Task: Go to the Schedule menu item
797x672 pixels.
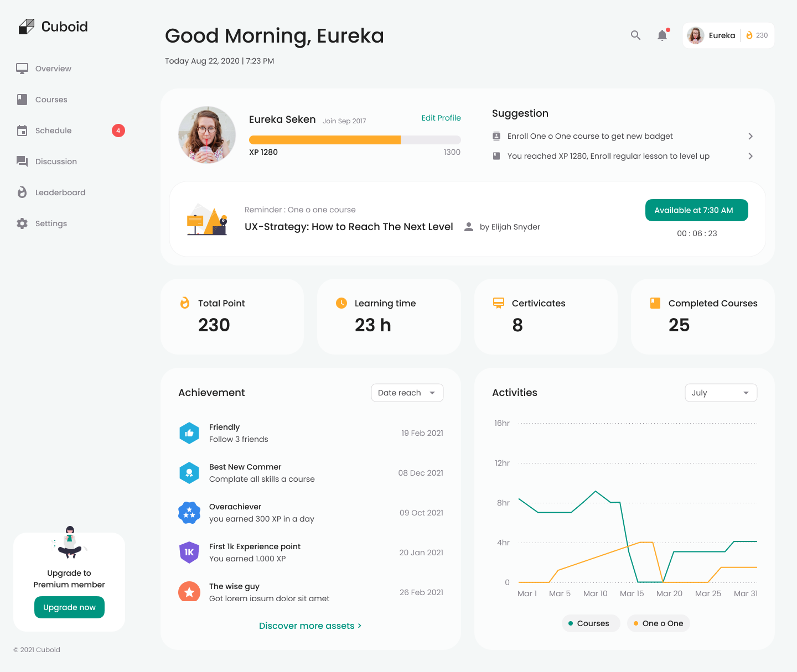Action: tap(54, 131)
